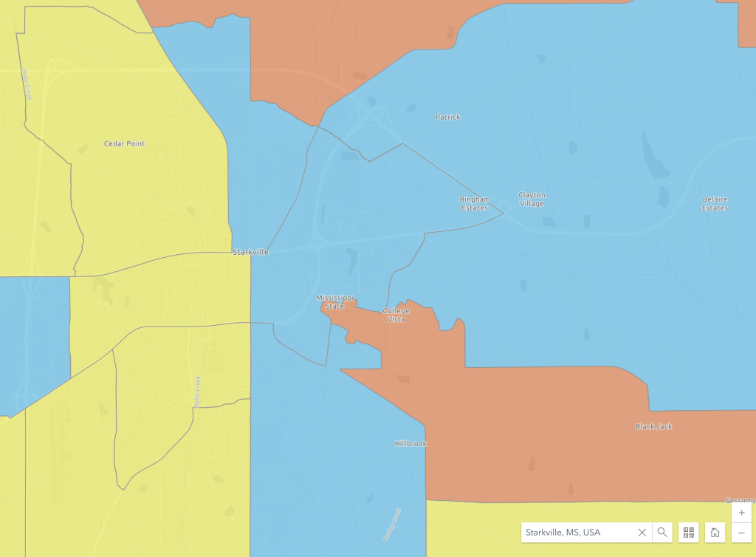Select the Starkville city label
The width and height of the screenshot is (756, 557).
pos(250,252)
